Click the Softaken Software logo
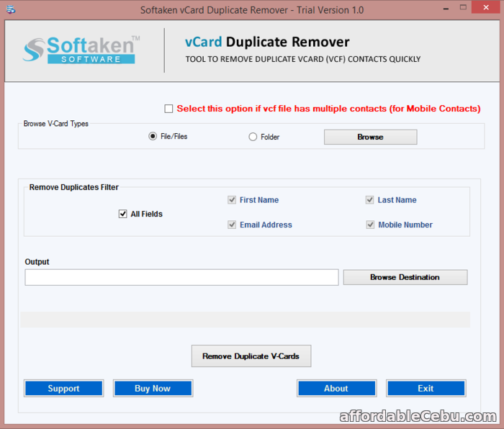This screenshot has height=429, width=504. tap(81, 50)
